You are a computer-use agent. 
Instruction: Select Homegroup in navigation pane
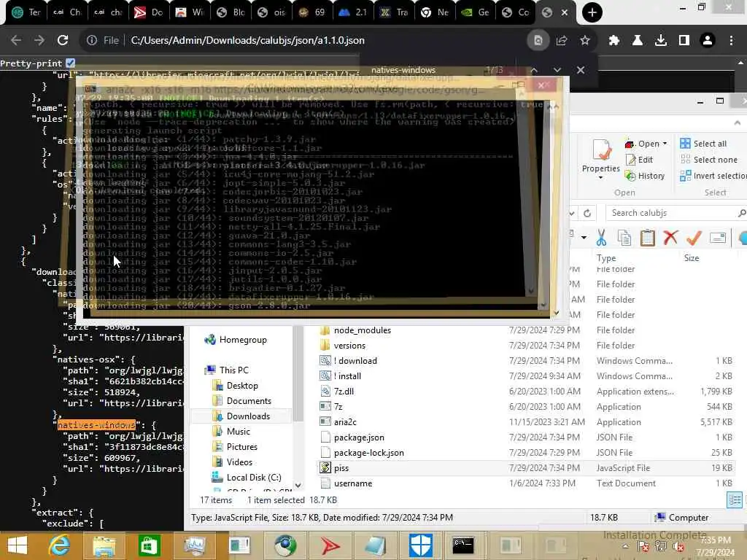coord(236,340)
